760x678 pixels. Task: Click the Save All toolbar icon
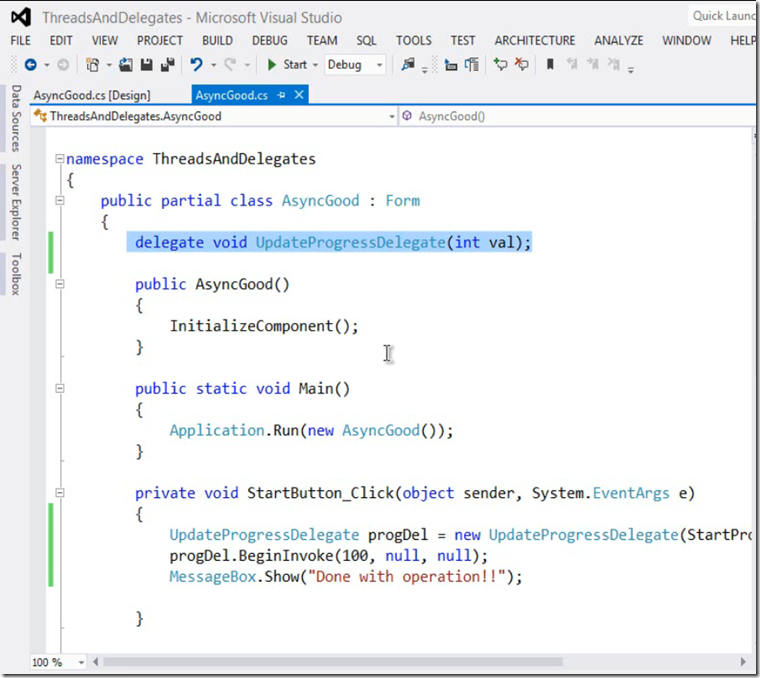click(x=168, y=64)
